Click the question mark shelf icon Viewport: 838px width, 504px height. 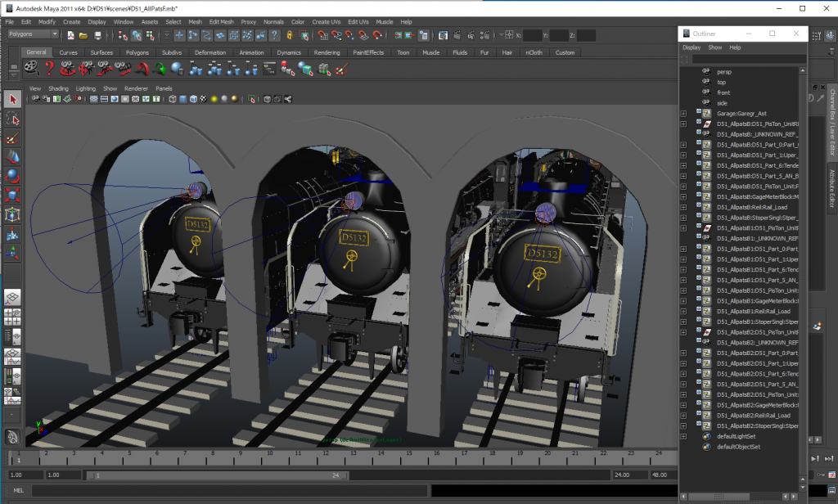50,69
